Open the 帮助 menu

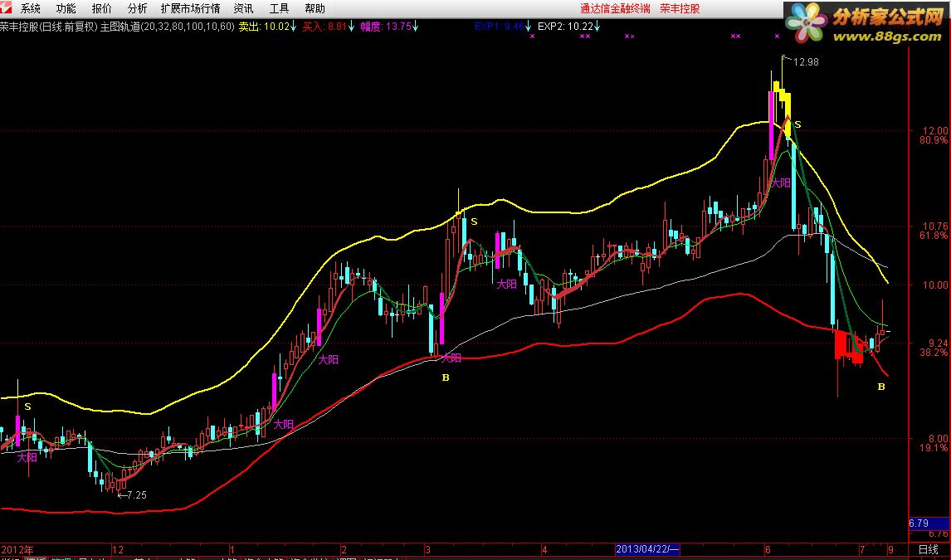click(x=315, y=8)
